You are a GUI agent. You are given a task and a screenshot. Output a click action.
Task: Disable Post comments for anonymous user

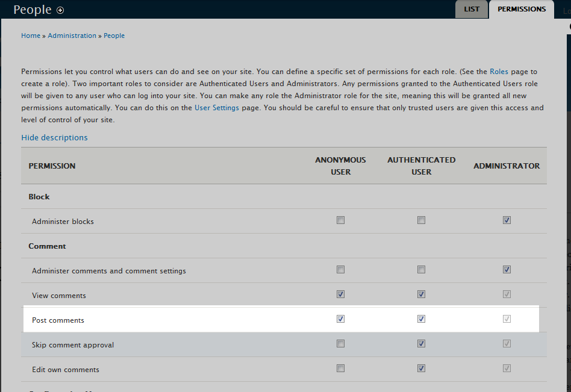click(x=340, y=319)
